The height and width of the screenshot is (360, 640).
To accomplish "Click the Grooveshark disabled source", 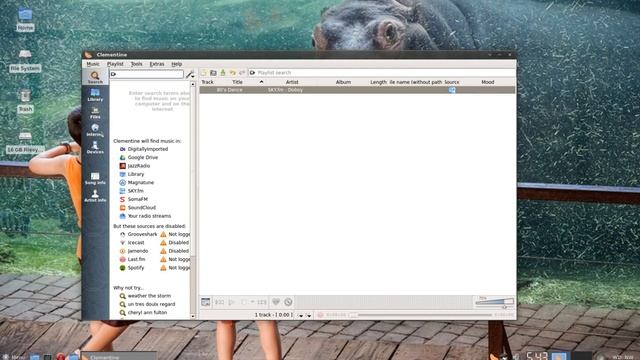I will [138, 234].
